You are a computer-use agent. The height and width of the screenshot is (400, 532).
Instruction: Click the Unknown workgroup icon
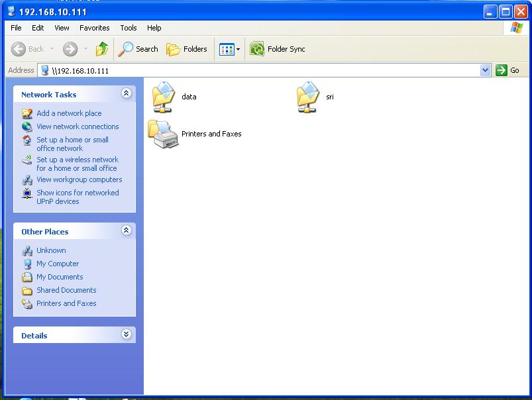pos(27,251)
